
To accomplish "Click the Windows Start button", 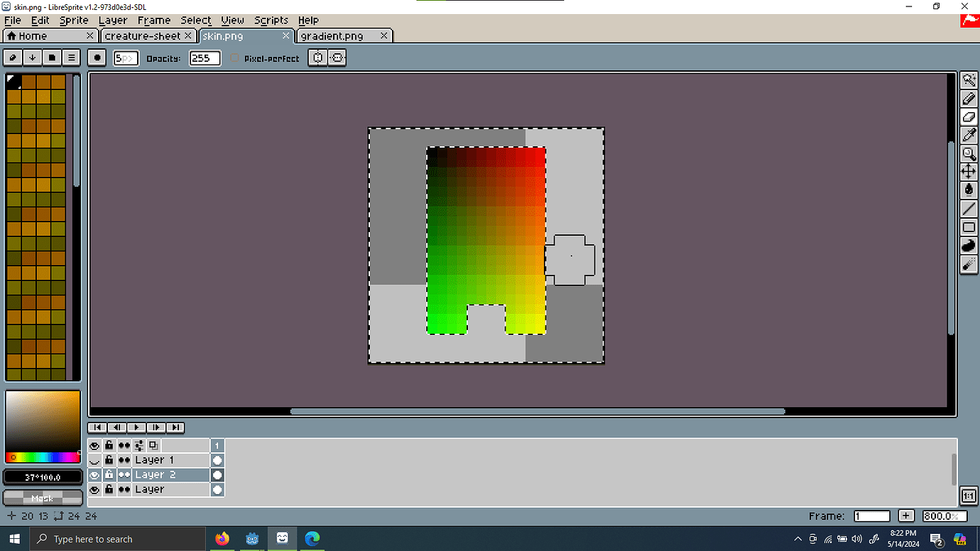I will pyautogui.click(x=14, y=539).
